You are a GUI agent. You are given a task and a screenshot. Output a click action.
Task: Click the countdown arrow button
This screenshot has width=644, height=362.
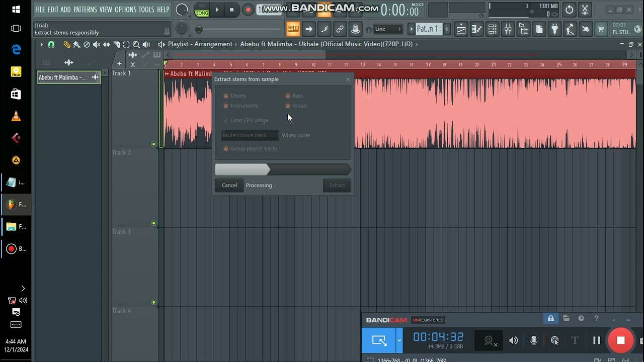308,29
